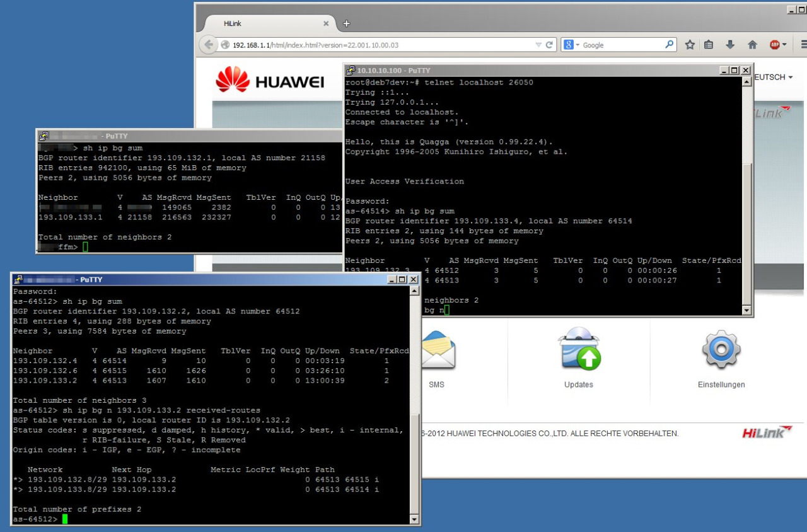
Task: Open the Firefox downloads arrow icon
Action: (x=730, y=45)
